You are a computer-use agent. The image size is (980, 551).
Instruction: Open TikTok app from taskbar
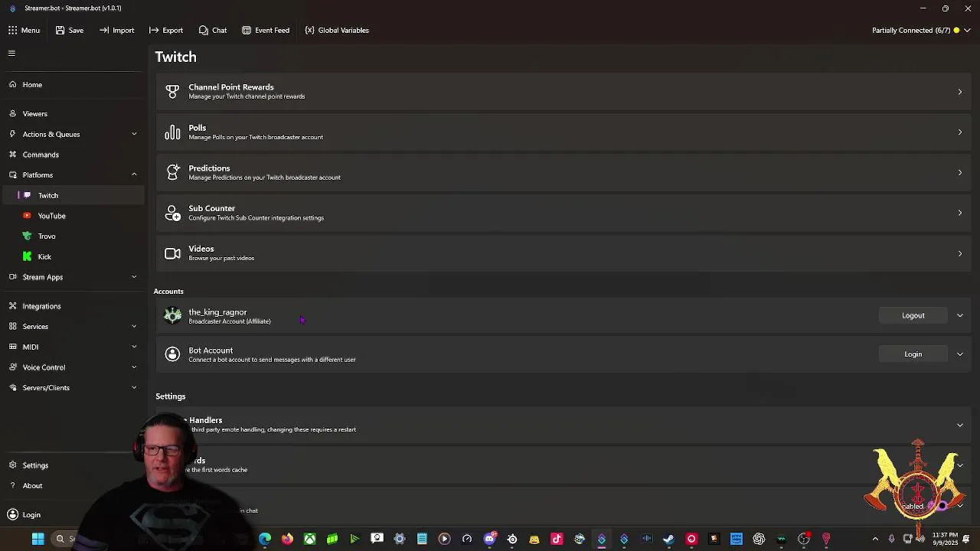click(557, 539)
